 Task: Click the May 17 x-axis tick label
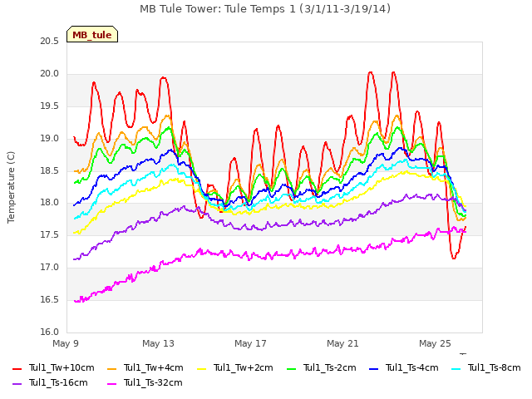point(250,343)
